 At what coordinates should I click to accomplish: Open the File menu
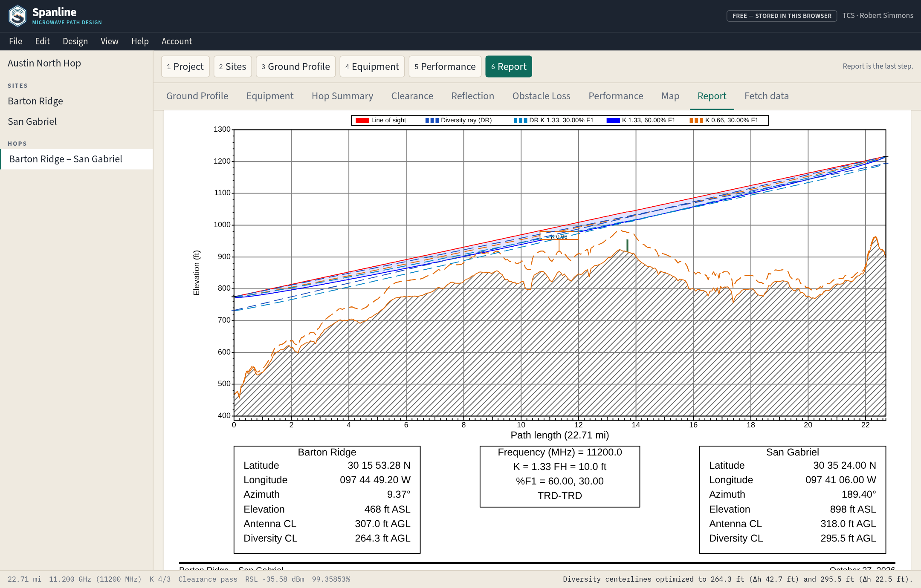coord(15,41)
